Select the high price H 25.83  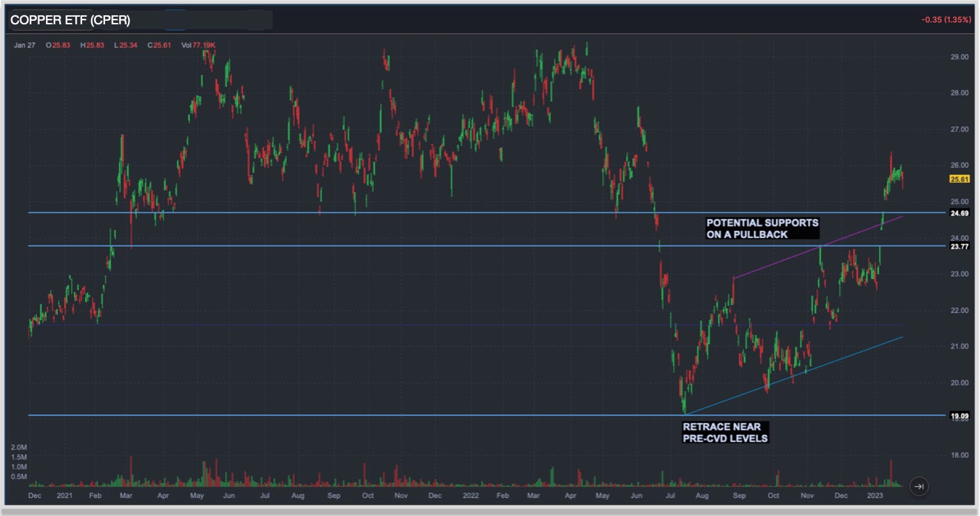93,45
